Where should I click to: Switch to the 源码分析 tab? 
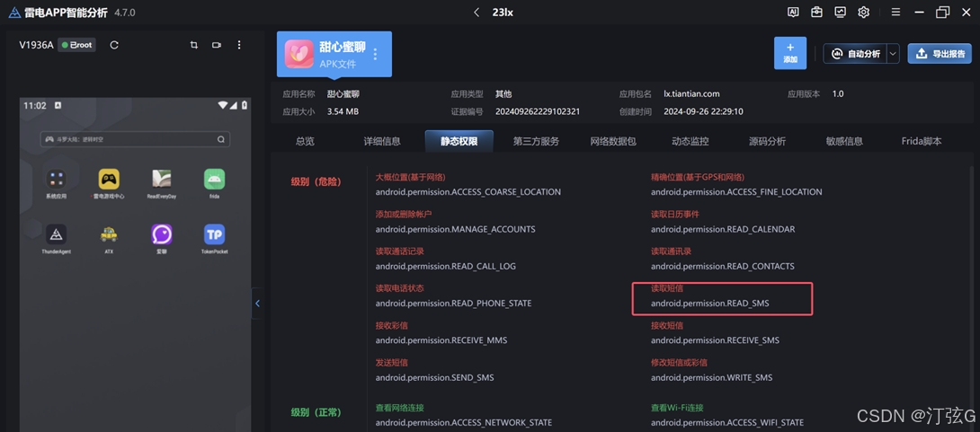click(767, 141)
